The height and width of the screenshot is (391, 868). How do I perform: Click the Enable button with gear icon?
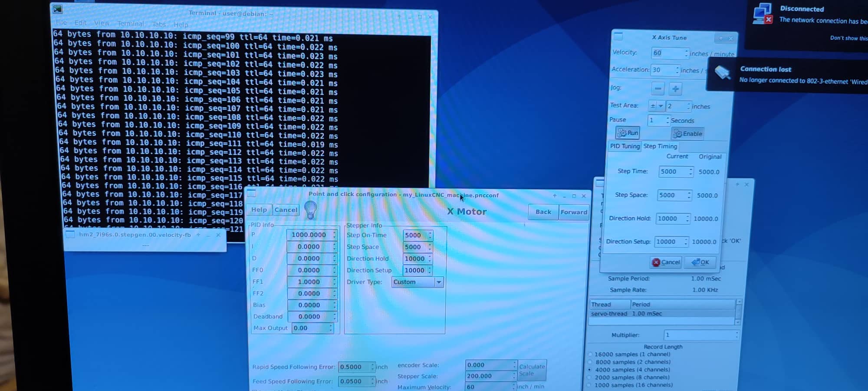tap(687, 134)
